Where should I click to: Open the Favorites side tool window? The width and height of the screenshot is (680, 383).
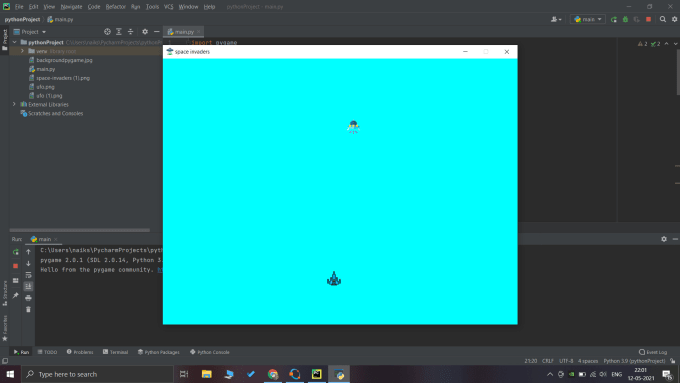[5, 328]
